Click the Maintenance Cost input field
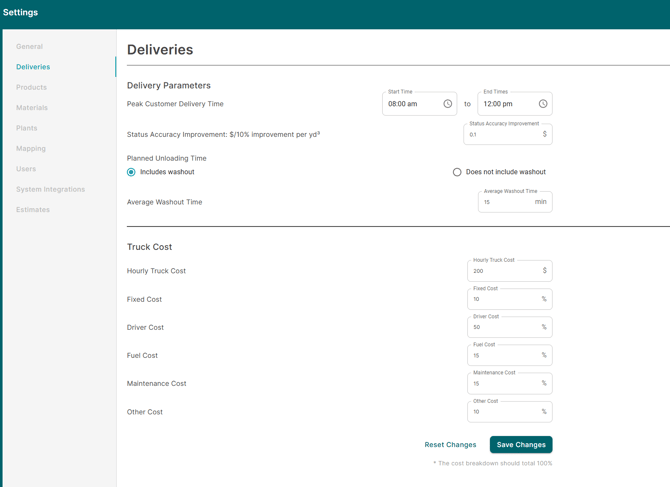Viewport: 670px width, 487px height. click(502, 383)
